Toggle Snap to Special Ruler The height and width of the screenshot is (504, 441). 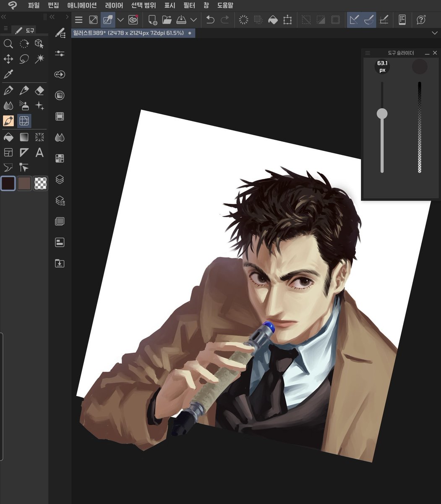(x=369, y=20)
